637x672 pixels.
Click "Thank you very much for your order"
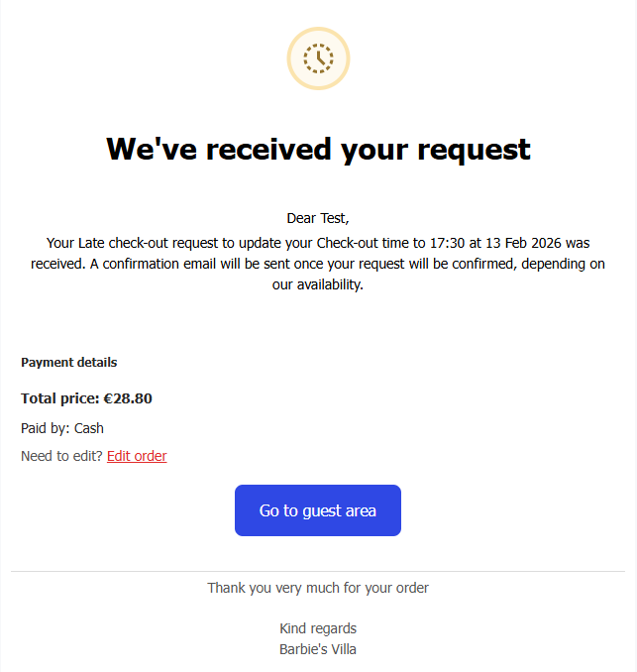(x=318, y=588)
